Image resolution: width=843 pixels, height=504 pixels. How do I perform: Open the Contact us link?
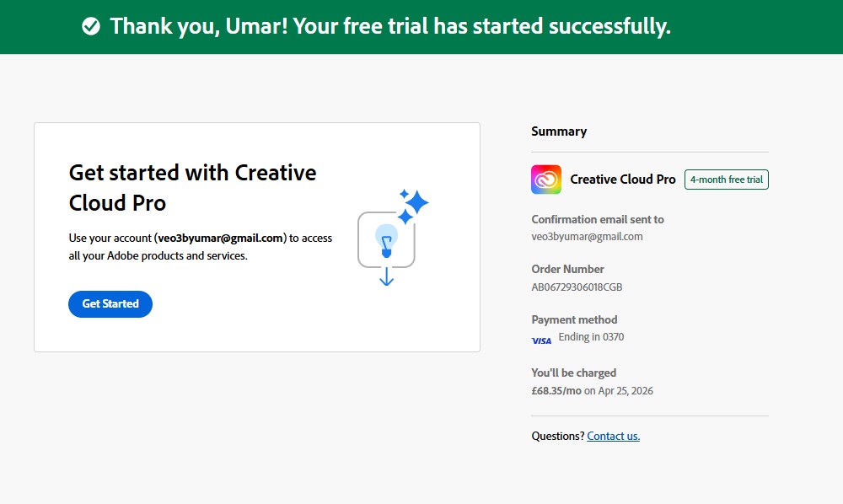pos(613,436)
